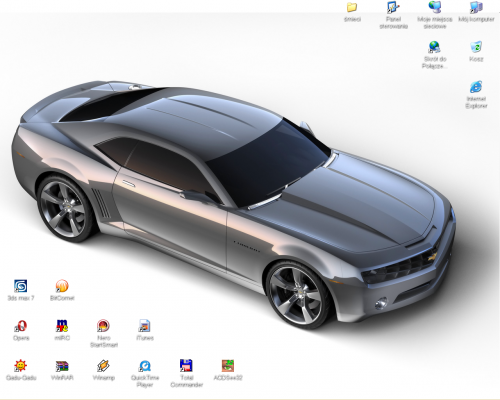Launch Gadu-Gadu messenger icon
This screenshot has width=500, height=400.
[21, 366]
